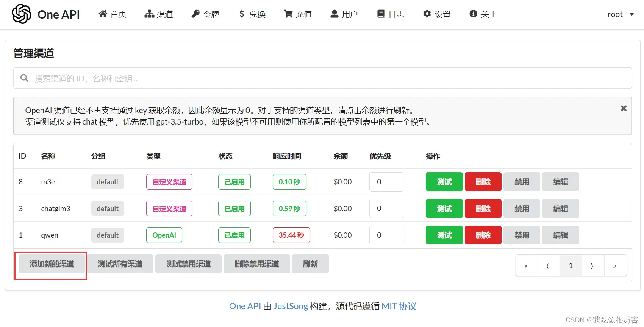Screen dimensions: 644x327
Task: Click the 自定义渠道 type label for chatglm3
Action: pyautogui.click(x=169, y=209)
